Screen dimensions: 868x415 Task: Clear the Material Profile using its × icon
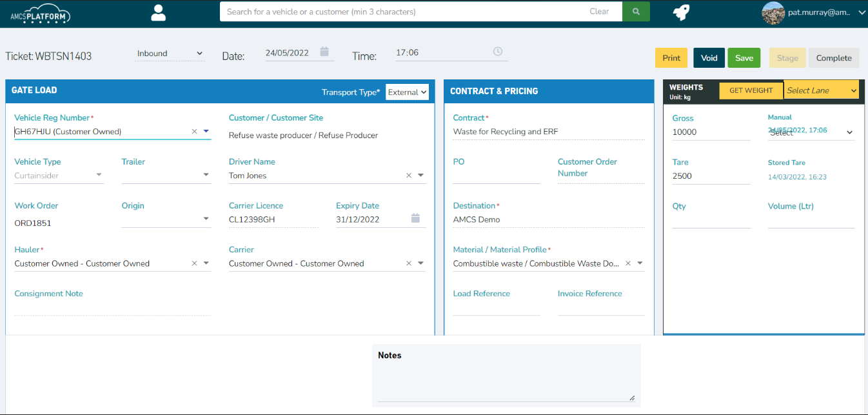tap(627, 263)
